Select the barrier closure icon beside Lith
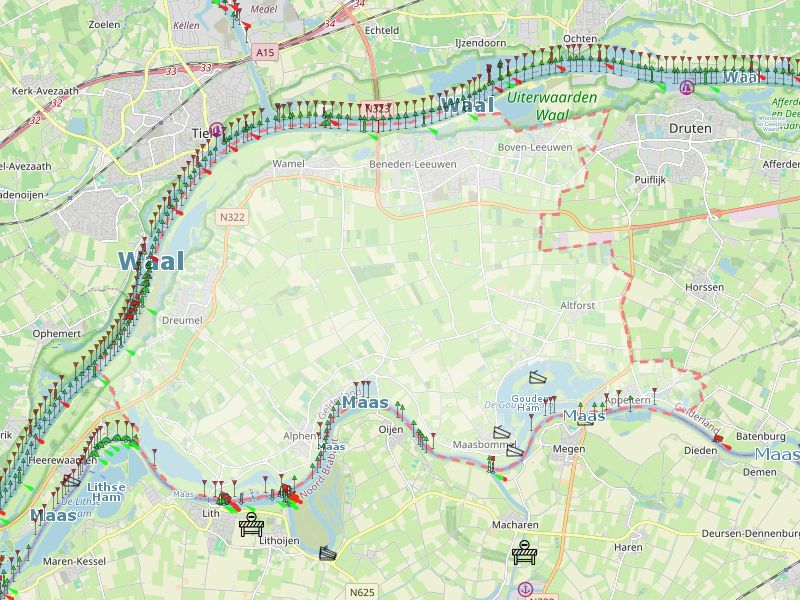This screenshot has width=800, height=600. [x=252, y=525]
